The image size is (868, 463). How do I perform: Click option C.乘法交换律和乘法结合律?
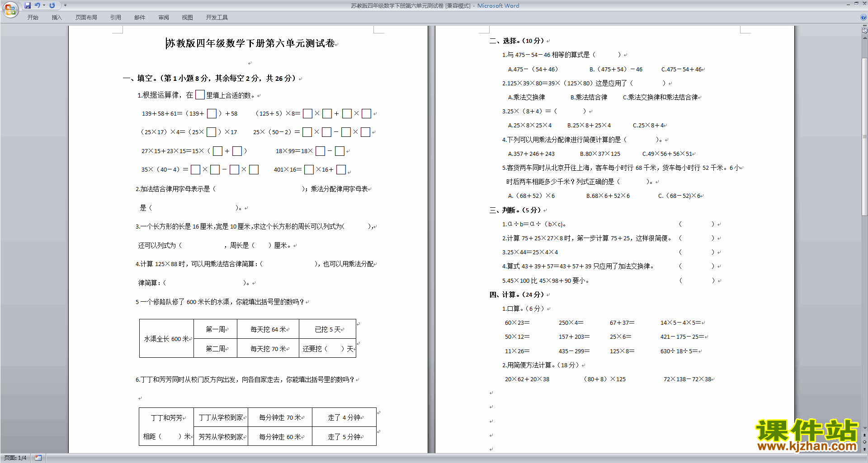(x=660, y=97)
